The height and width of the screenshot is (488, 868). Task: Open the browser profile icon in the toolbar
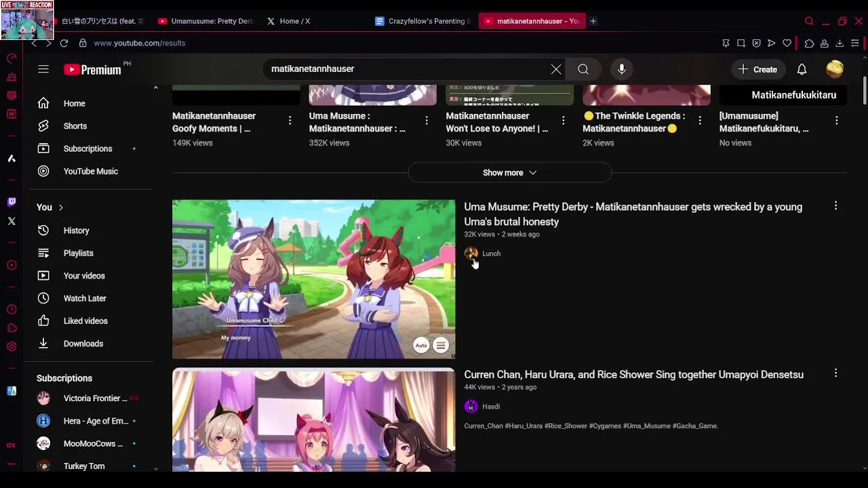824,43
